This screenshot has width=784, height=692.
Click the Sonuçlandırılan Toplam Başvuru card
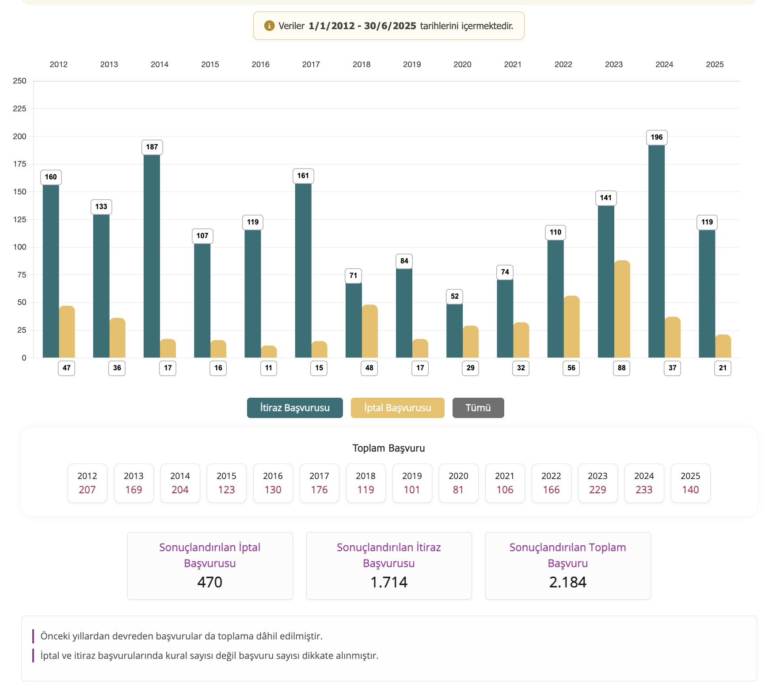pyautogui.click(x=567, y=566)
